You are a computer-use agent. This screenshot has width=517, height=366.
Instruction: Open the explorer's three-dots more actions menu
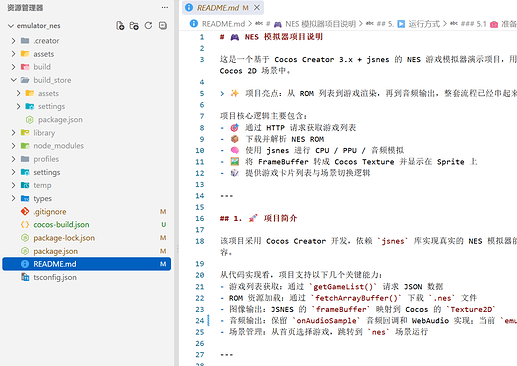(x=165, y=7)
